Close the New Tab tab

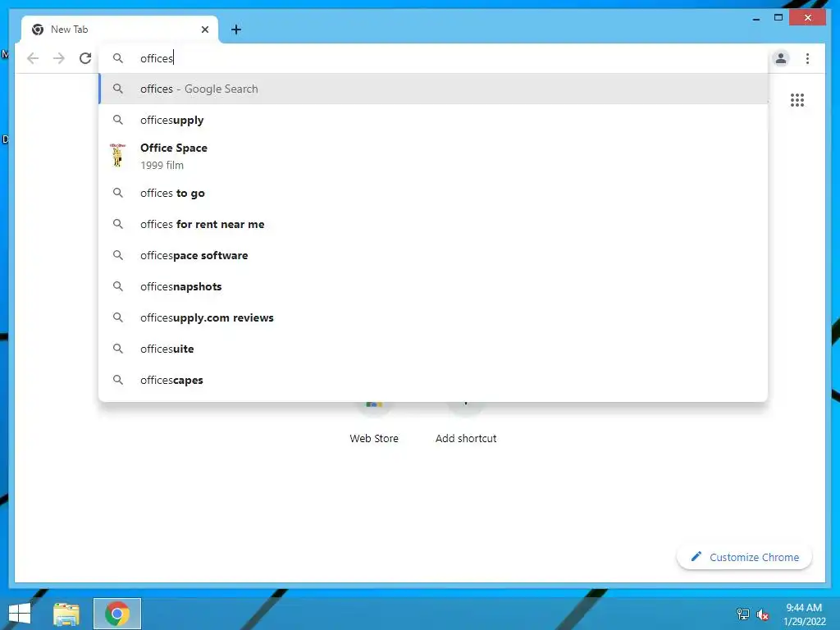point(204,30)
